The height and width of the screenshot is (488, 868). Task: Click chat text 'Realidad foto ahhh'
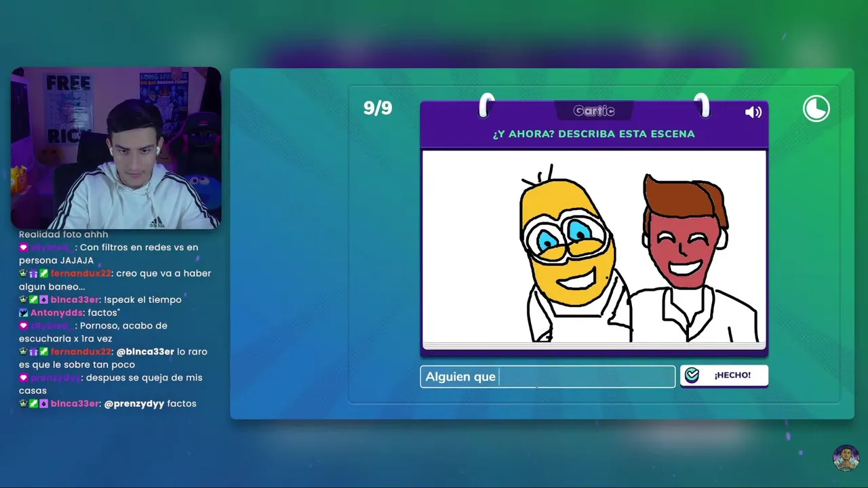point(64,235)
